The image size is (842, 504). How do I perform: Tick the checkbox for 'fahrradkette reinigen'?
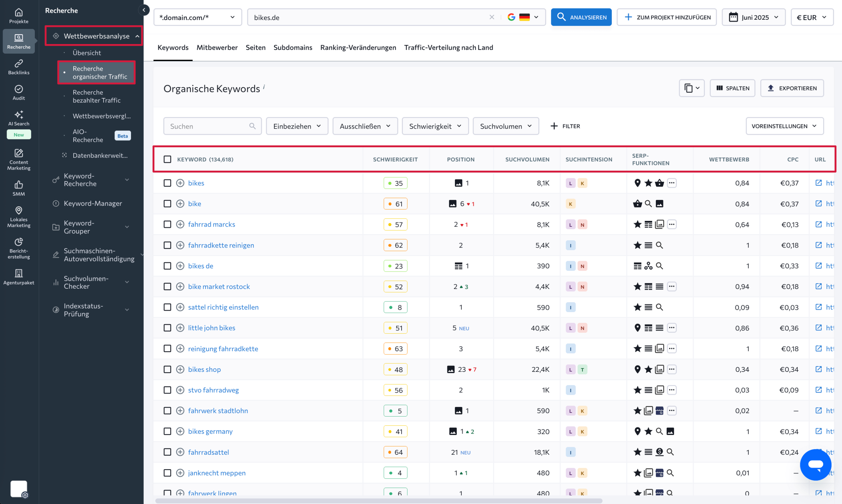pos(167,245)
